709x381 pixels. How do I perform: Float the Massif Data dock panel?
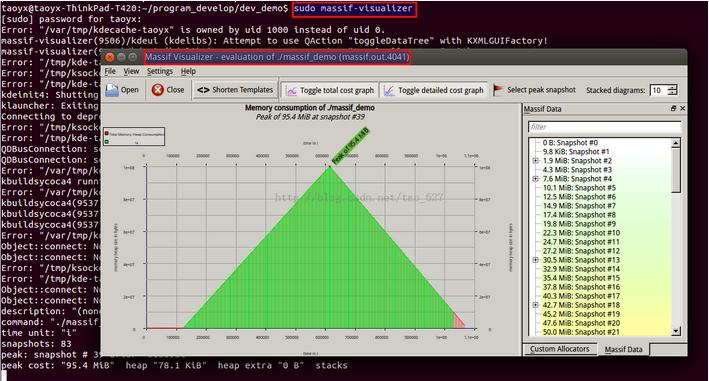coord(673,108)
